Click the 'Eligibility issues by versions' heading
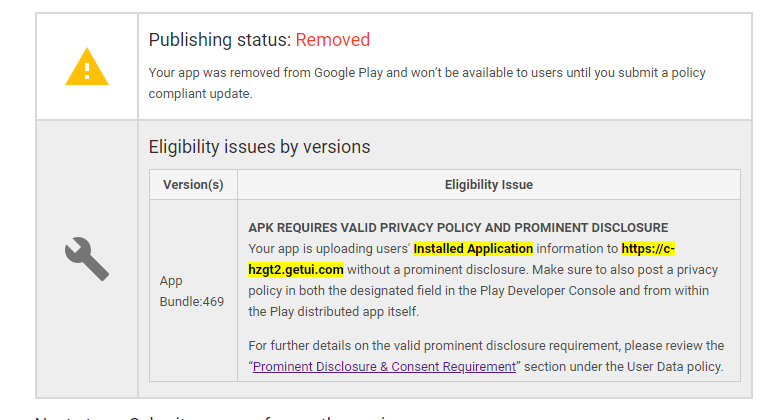The width and height of the screenshot is (782, 420). [259, 147]
